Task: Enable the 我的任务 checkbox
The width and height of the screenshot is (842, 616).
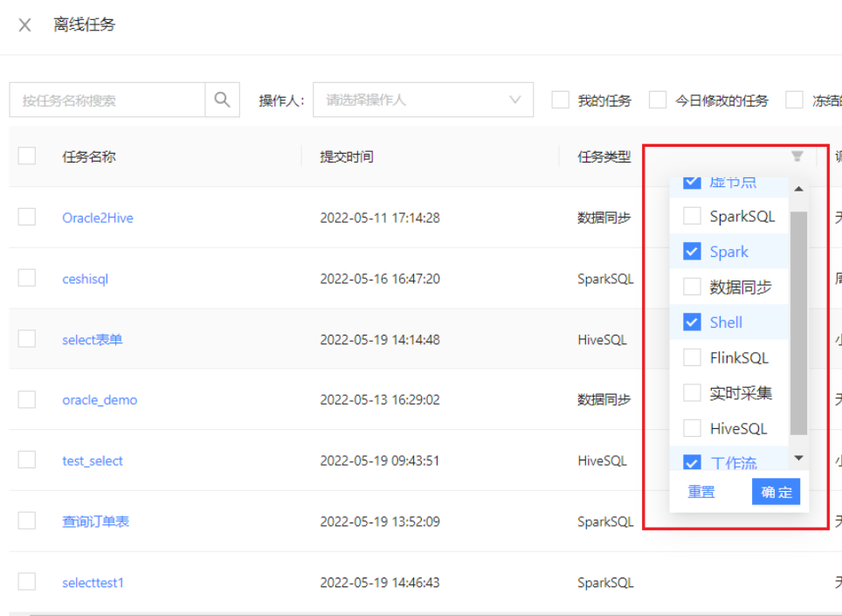Action: (x=560, y=100)
